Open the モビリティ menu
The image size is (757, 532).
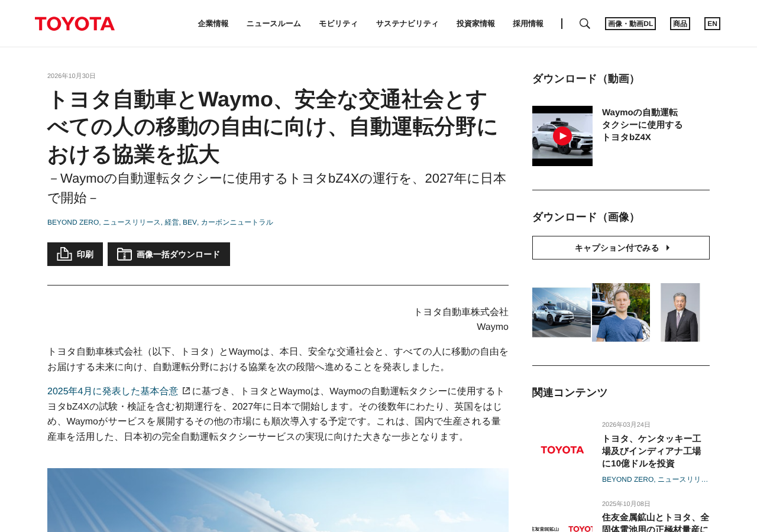pos(338,24)
